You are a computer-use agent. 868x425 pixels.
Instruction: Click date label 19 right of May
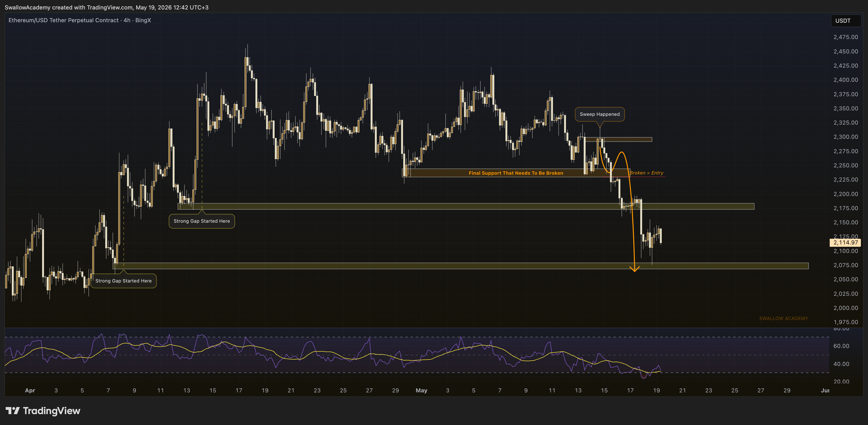tap(656, 390)
